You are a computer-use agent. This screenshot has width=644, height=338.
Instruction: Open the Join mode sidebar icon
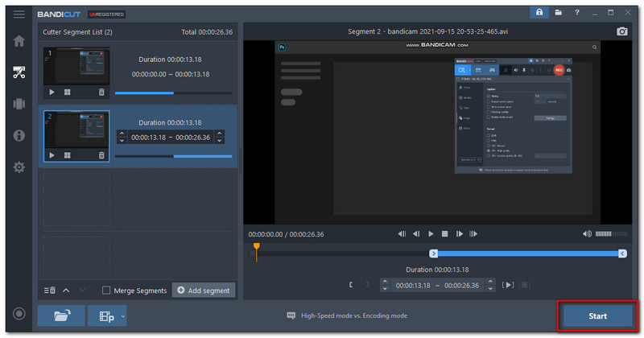[x=19, y=104]
